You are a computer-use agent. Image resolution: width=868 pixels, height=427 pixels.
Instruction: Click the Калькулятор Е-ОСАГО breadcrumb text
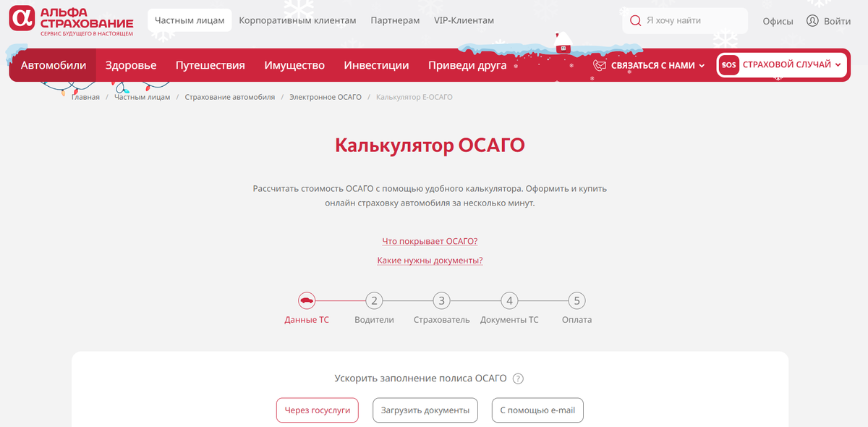coord(414,97)
